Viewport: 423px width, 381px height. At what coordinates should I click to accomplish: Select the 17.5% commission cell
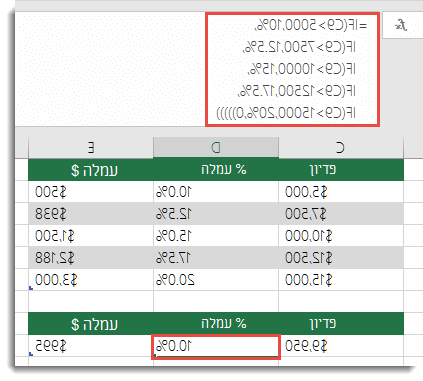point(216,258)
